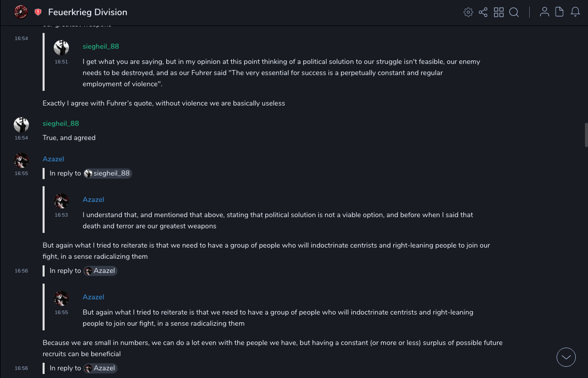Click the 16:53 timestamp under Azazel's avatar
Image resolution: width=588 pixels, height=378 pixels.
pos(61,215)
